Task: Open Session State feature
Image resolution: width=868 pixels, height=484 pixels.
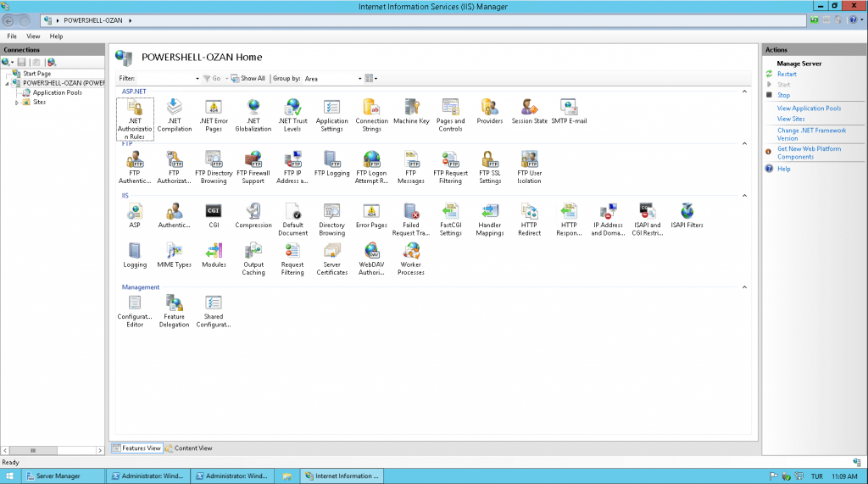Action: 529,112
